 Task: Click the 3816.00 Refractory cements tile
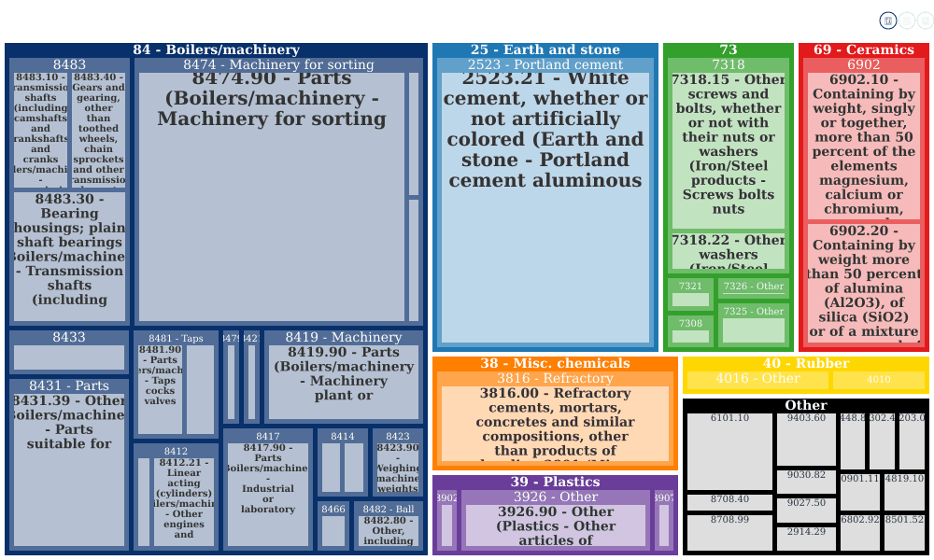(555, 424)
